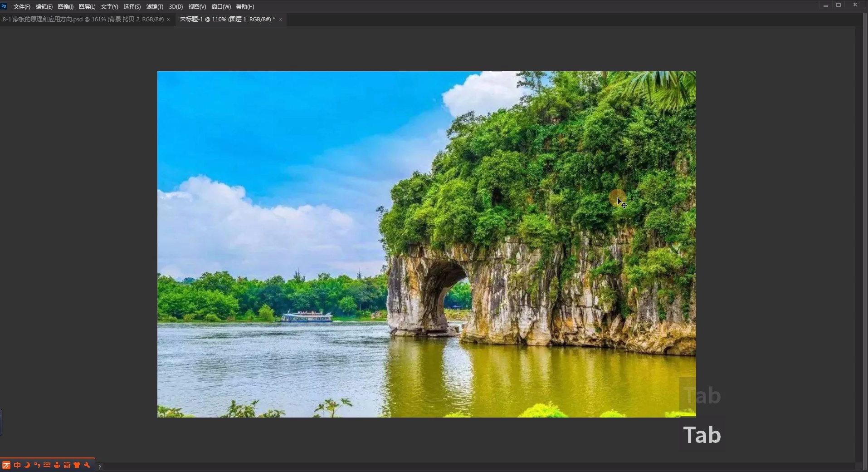This screenshot has height=472, width=868.
Task: Close the 8-1 蒙板 psd document tab
Action: pyautogui.click(x=169, y=20)
